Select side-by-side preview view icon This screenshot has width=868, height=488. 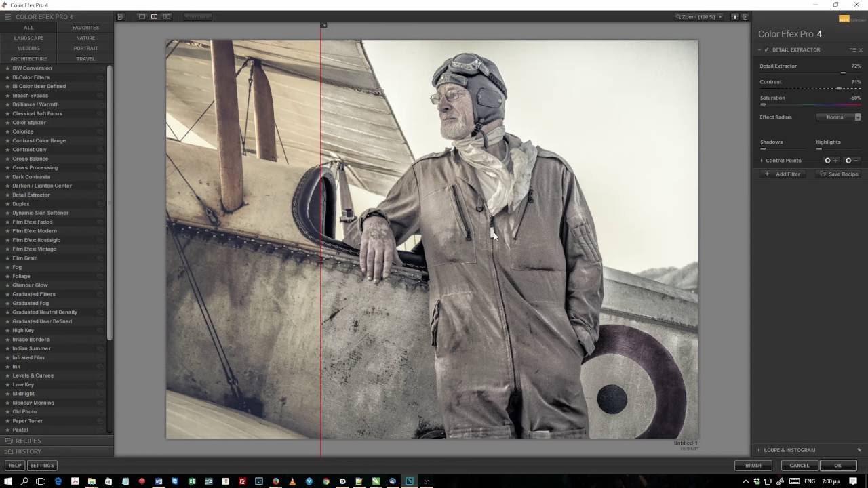click(x=166, y=16)
